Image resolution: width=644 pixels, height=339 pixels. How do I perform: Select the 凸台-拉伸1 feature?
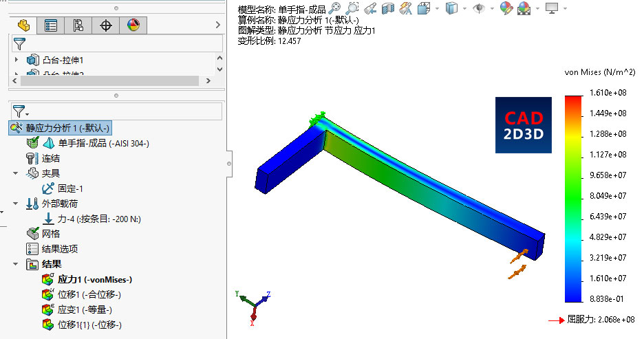click(x=63, y=61)
